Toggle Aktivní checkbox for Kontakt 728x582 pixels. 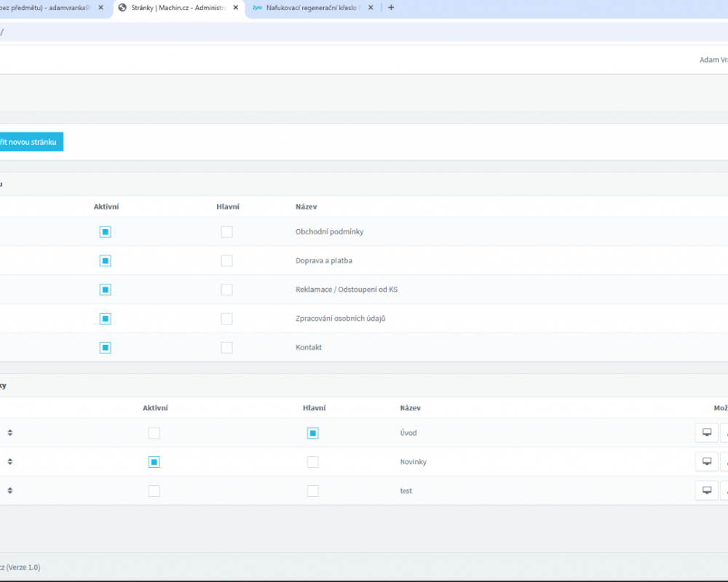point(106,348)
